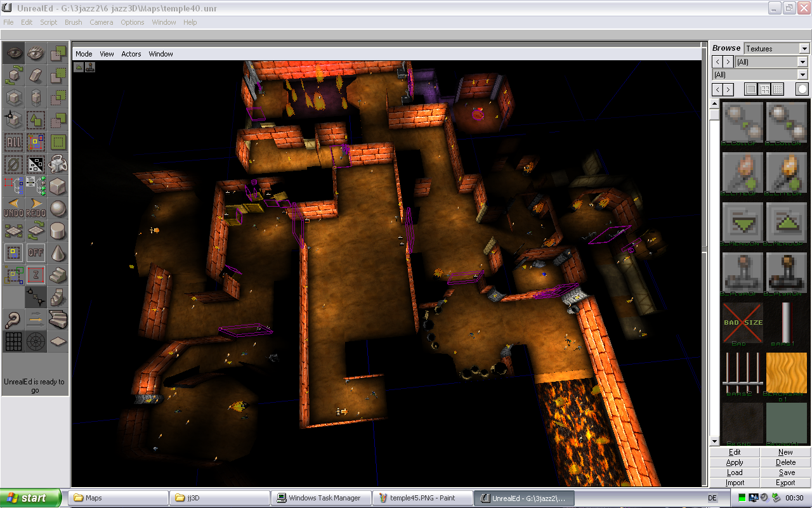Click the Add brush to world icon
Viewport: 812px width, 508px height.
click(58, 53)
